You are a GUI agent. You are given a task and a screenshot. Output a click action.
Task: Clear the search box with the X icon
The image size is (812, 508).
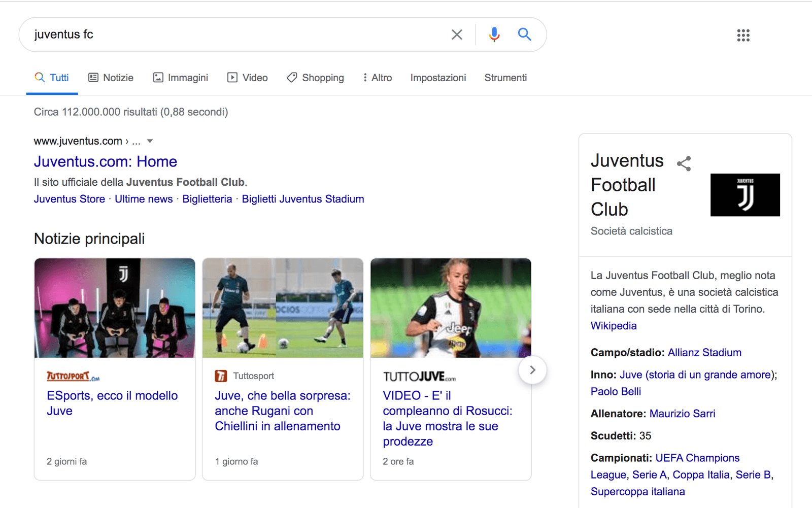(457, 35)
